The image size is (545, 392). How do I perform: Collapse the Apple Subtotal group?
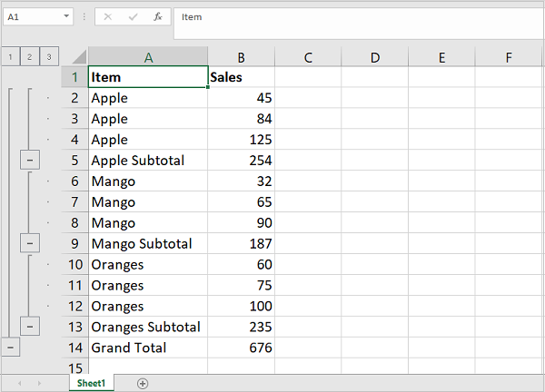click(x=30, y=161)
